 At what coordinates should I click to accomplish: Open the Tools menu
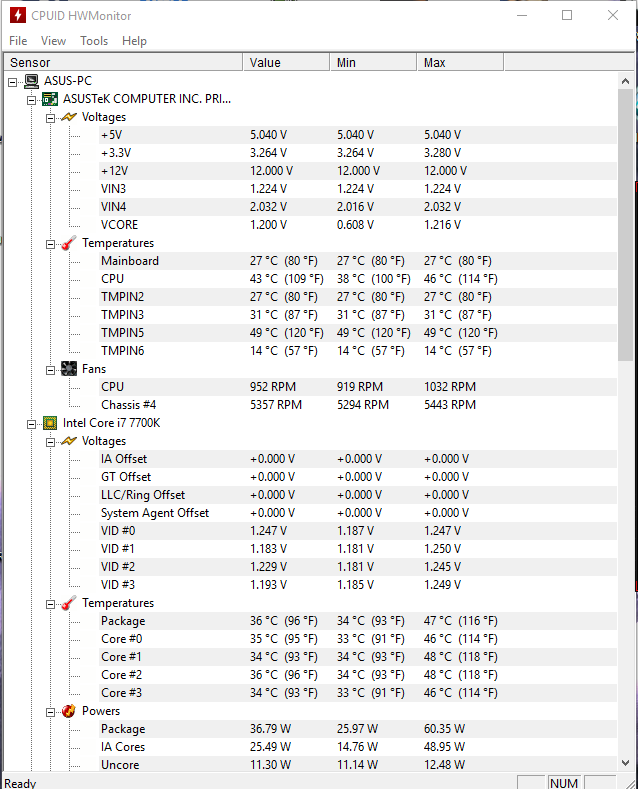pyautogui.click(x=94, y=41)
